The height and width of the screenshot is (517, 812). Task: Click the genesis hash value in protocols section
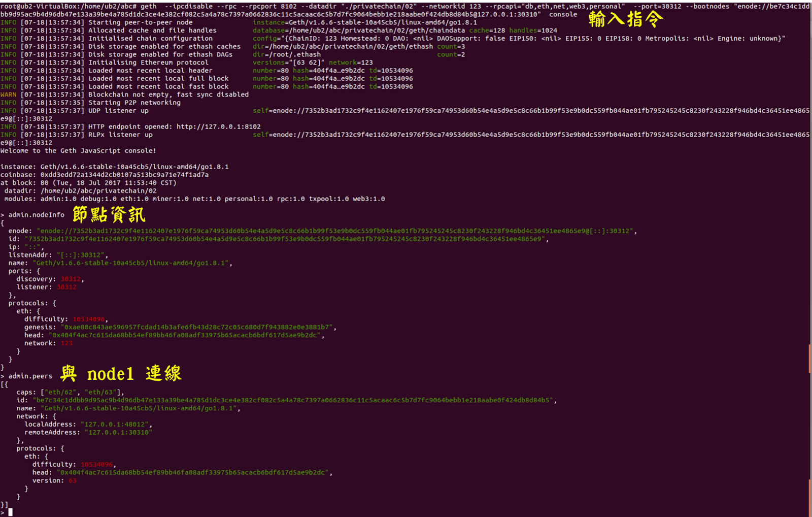coord(198,327)
